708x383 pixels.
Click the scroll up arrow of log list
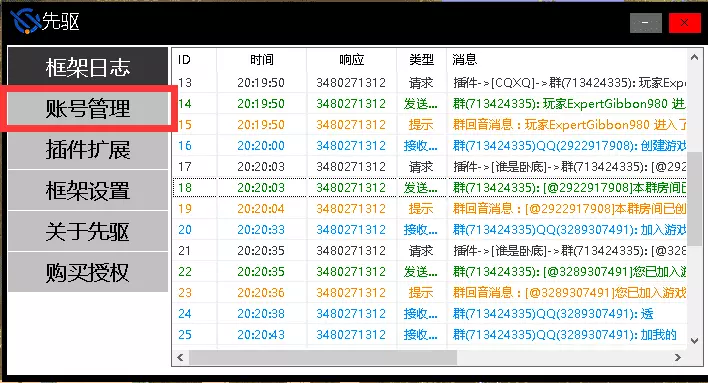tap(694, 57)
